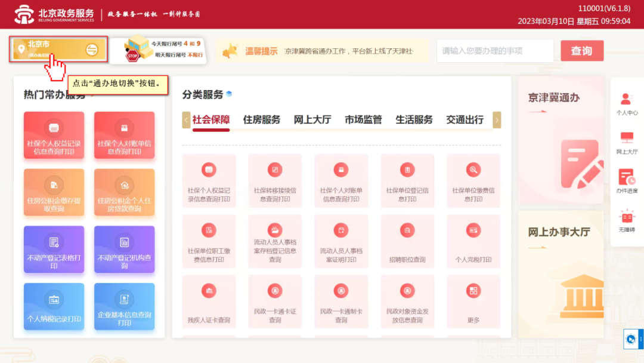Click 更多 to show more services

[473, 302]
